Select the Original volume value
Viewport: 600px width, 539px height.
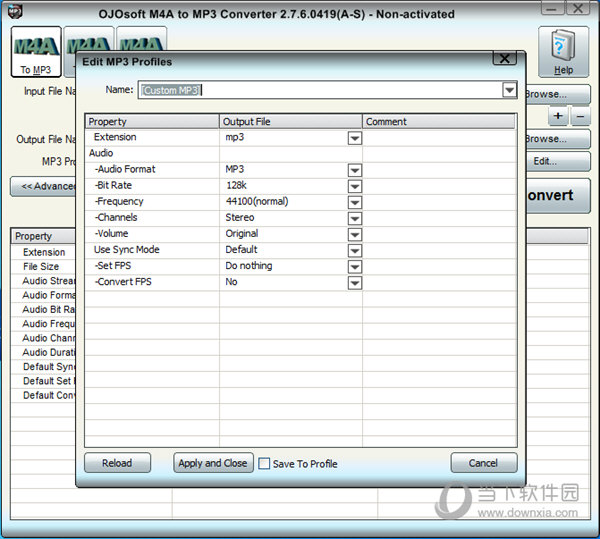242,234
